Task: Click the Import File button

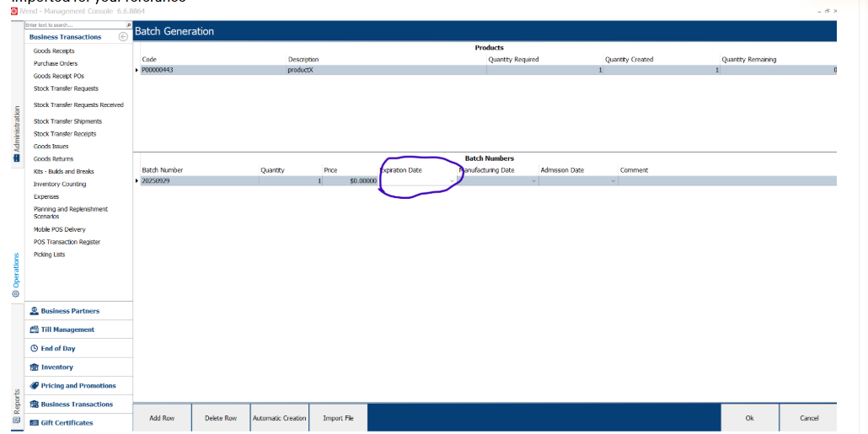Action: point(338,418)
